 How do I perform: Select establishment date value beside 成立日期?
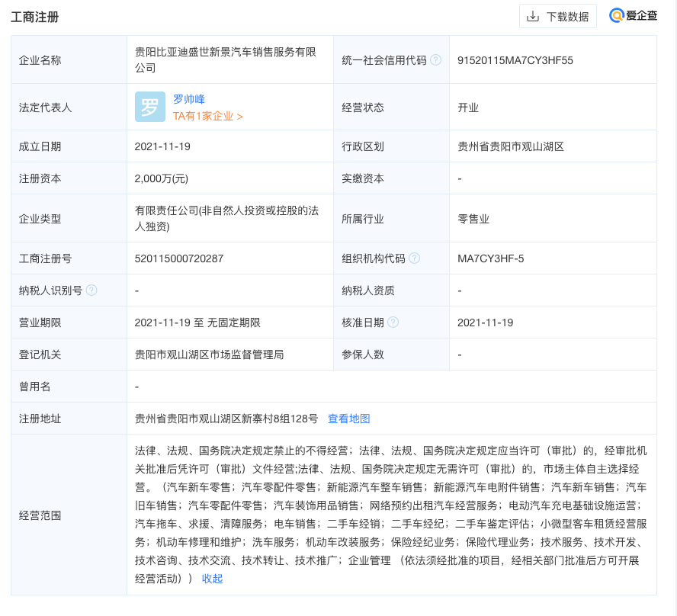[x=162, y=146]
